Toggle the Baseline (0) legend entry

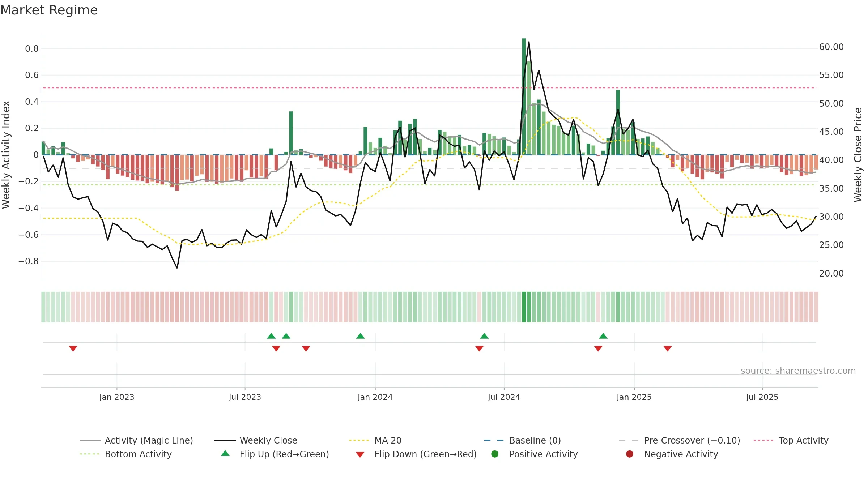click(522, 440)
